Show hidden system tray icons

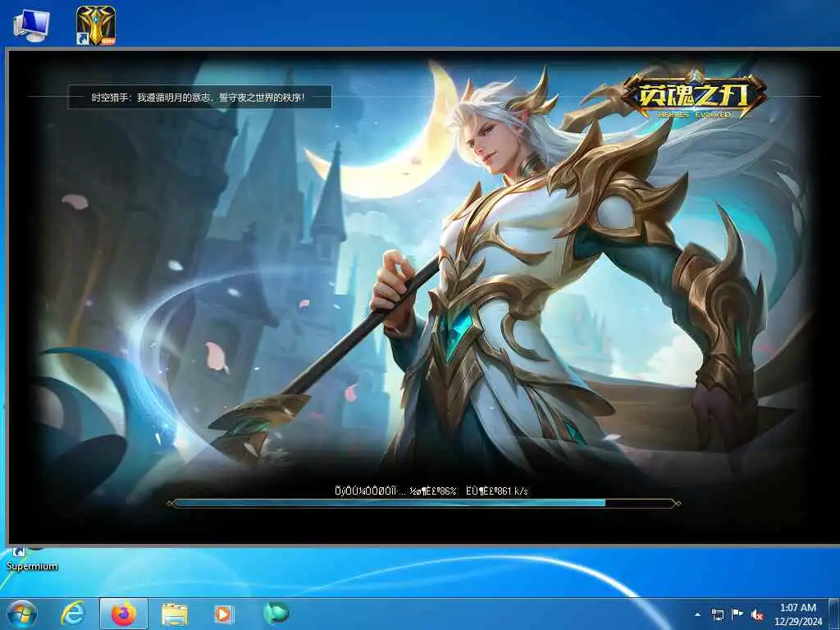point(697,614)
